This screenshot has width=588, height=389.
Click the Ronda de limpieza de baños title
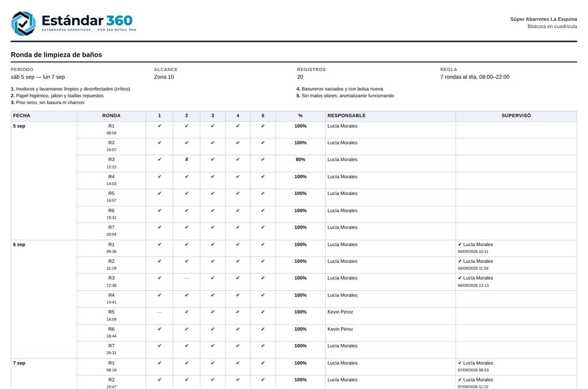tap(56, 55)
